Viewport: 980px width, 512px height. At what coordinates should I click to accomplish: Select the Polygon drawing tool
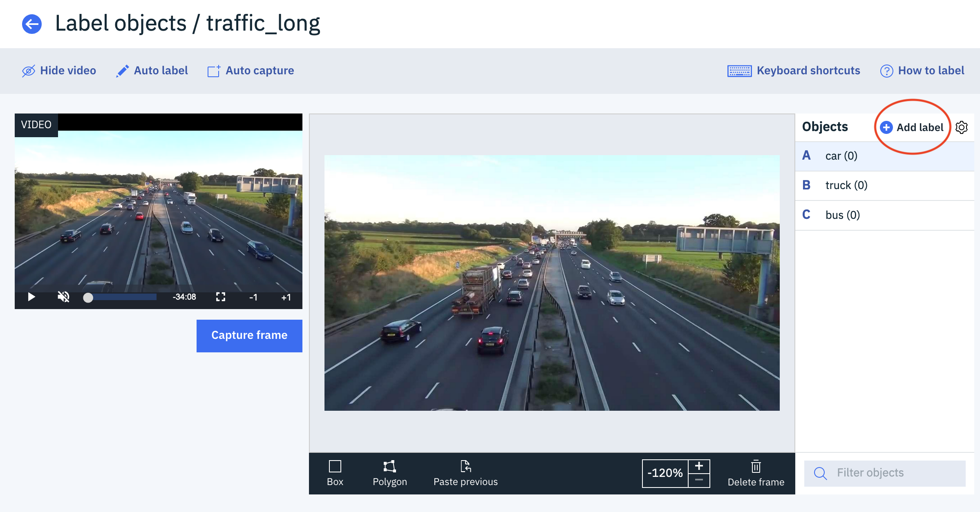[x=389, y=472]
